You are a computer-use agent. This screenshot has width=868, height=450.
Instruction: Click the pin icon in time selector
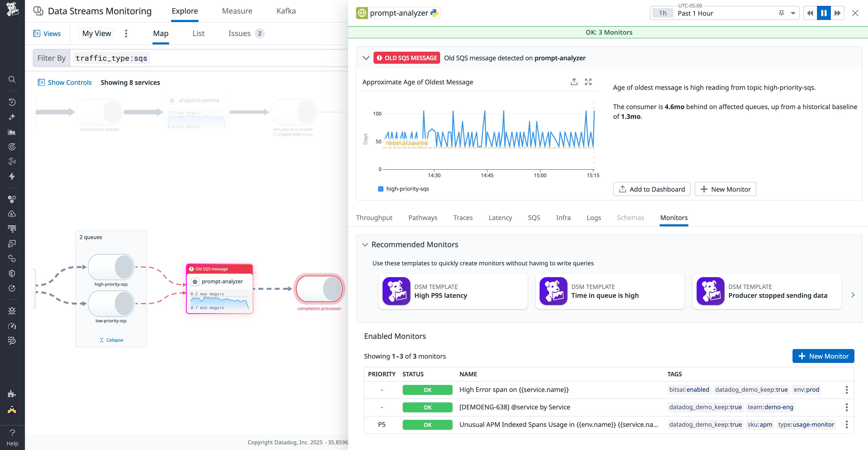coord(781,13)
